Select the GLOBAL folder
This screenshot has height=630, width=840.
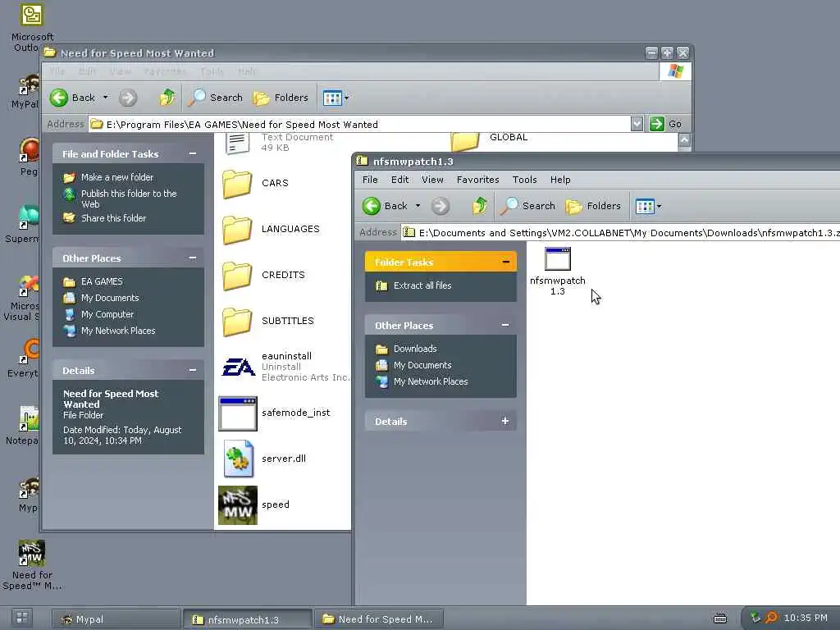489,140
